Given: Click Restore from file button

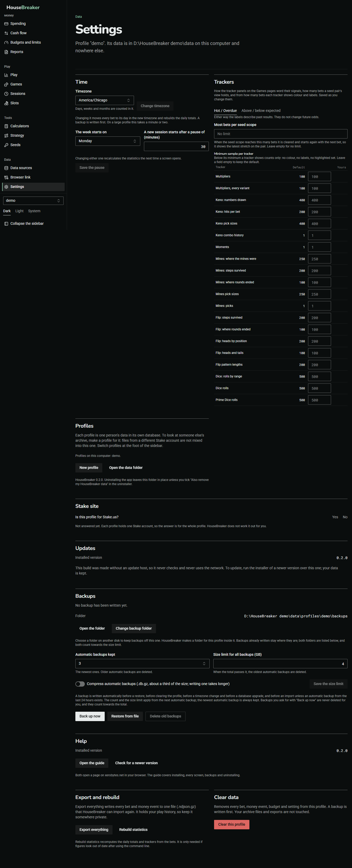Looking at the screenshot, I should [x=125, y=716].
